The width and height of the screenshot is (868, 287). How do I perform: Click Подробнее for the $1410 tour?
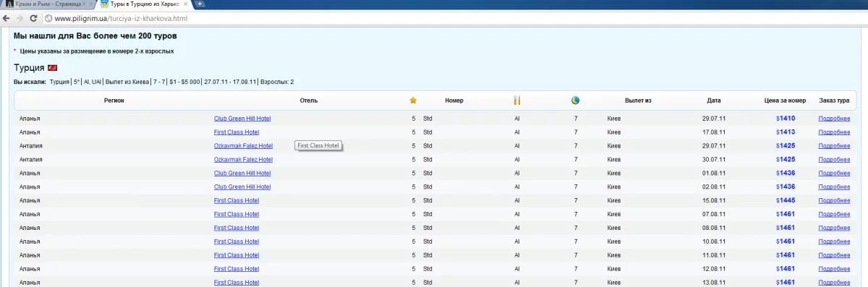tap(834, 119)
